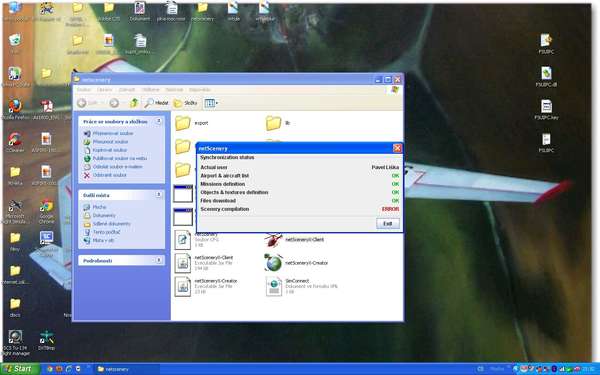Click the Mozilla Firefox desktop icon
This screenshot has height=375, width=600.
coord(15,109)
